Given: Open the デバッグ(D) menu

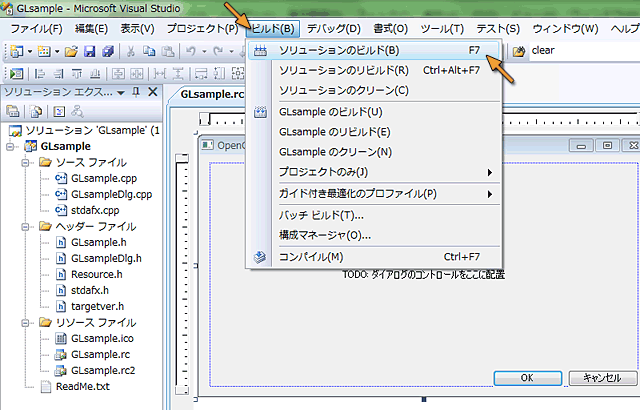Looking at the screenshot, I should (x=333, y=29).
